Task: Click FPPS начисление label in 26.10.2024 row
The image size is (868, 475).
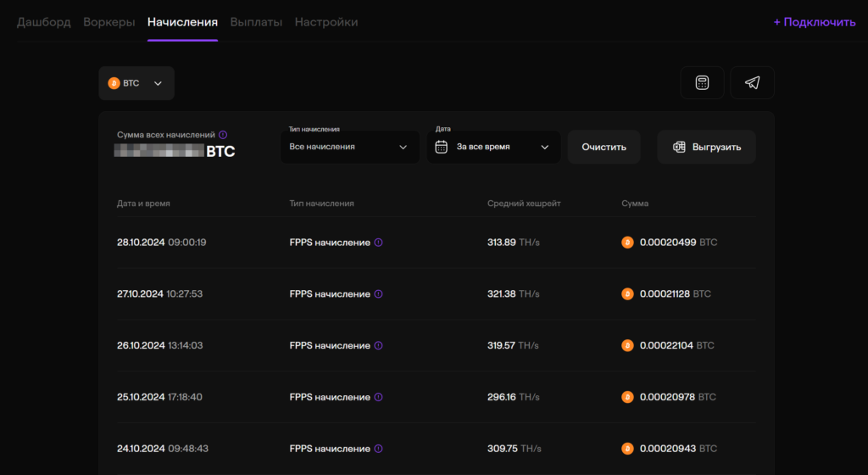Action: pyautogui.click(x=330, y=345)
